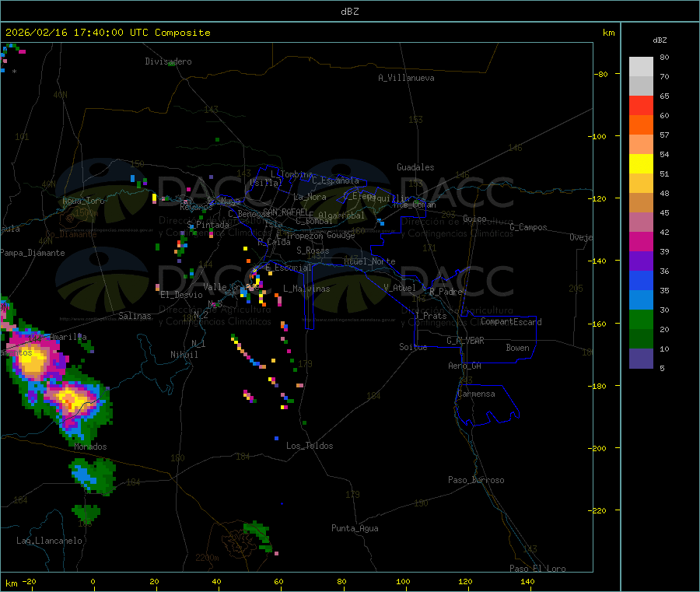Viewport: 700px width, 592px height.
Task: Click the 'Laq.Llancanelo' label
Action: (x=49, y=541)
